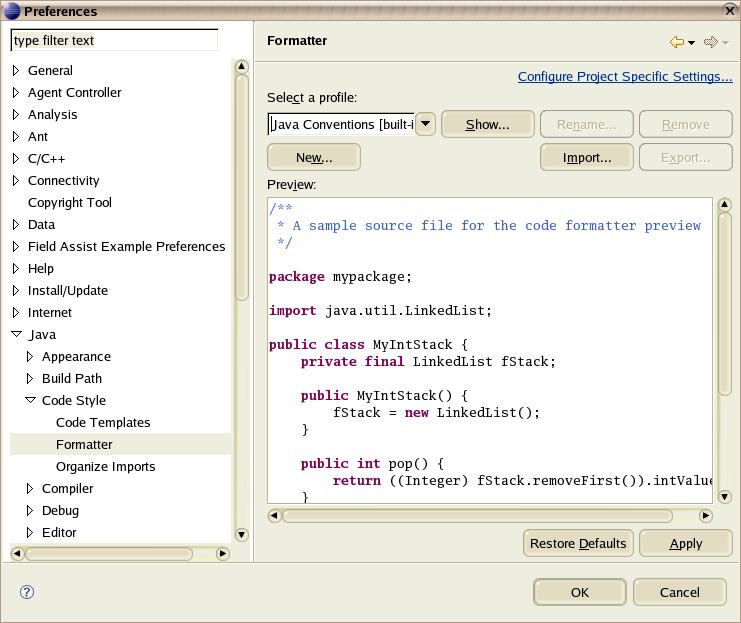
Task: Click the forward navigation arrow icon
Action: [x=710, y=42]
